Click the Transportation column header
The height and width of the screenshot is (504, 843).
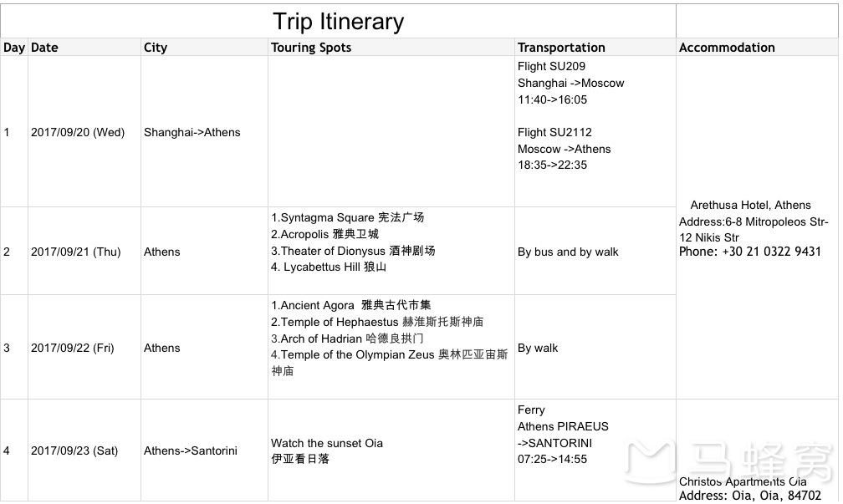(594, 48)
